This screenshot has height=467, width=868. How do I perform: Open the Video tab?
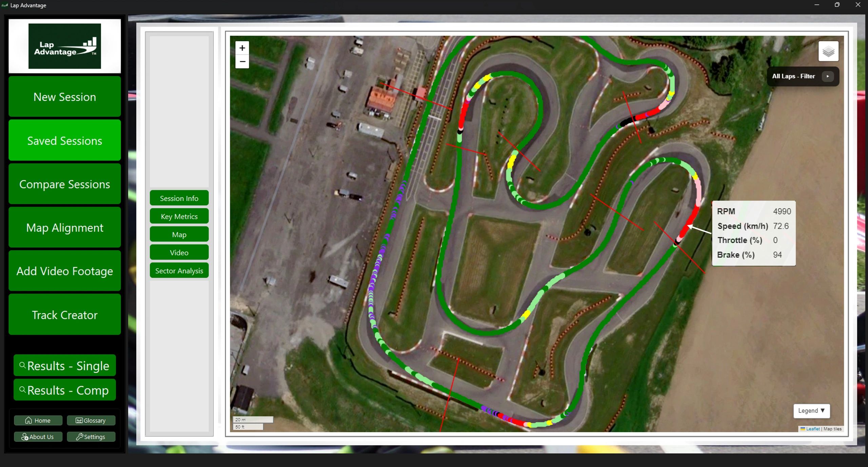pyautogui.click(x=179, y=252)
